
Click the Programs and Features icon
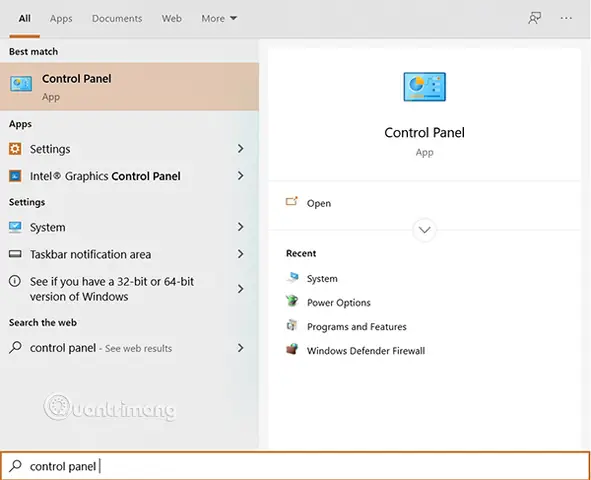pos(292,326)
